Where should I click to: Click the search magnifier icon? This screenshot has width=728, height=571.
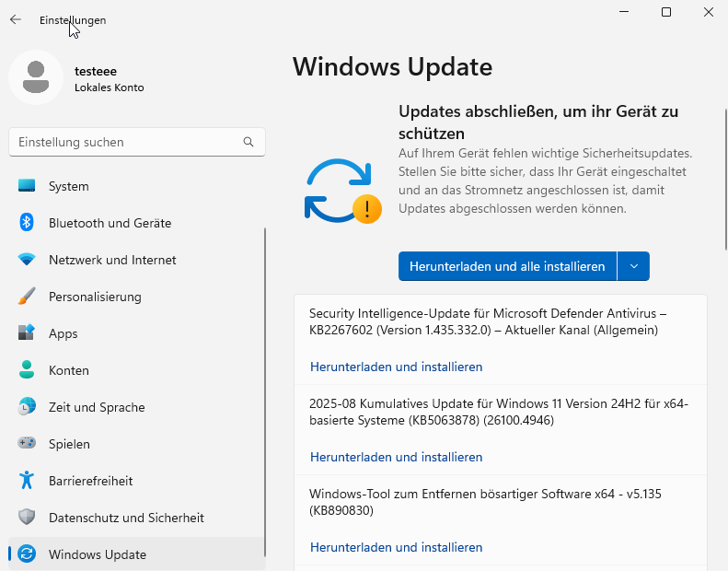pyautogui.click(x=248, y=142)
